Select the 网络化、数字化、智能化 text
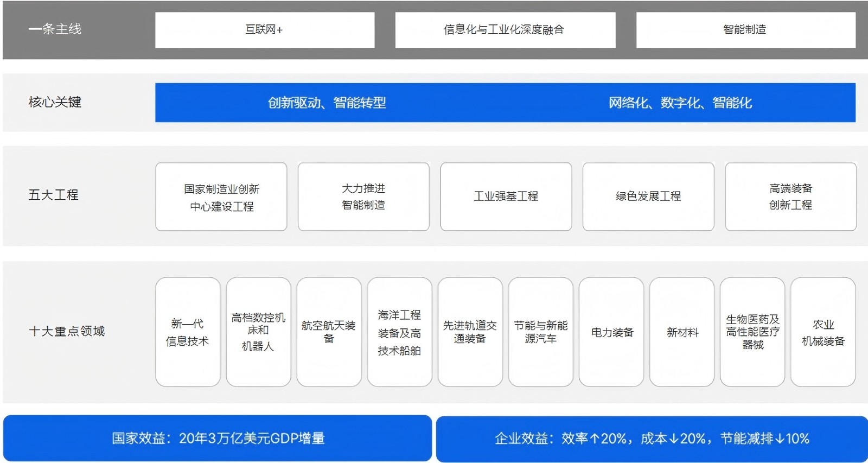Viewport: 868px width, 463px height. click(680, 103)
